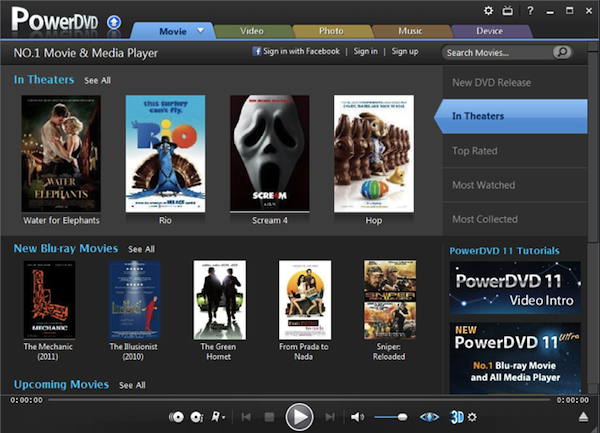Click the In Theaters section heading

pyautogui.click(x=44, y=80)
